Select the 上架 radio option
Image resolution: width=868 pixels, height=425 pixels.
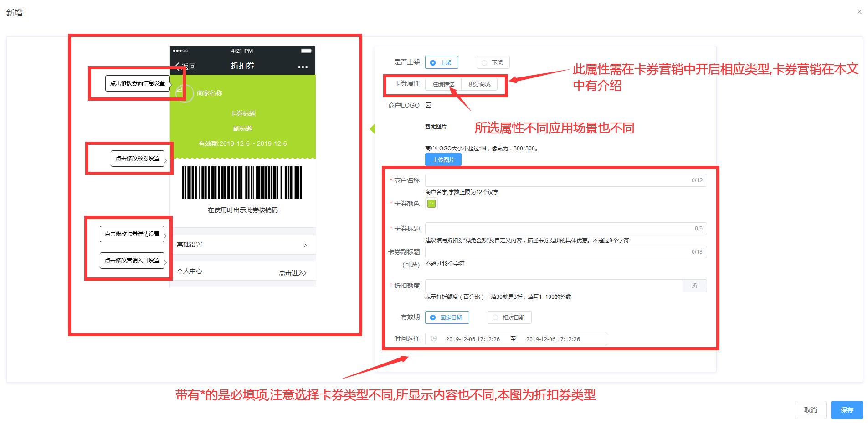point(442,62)
